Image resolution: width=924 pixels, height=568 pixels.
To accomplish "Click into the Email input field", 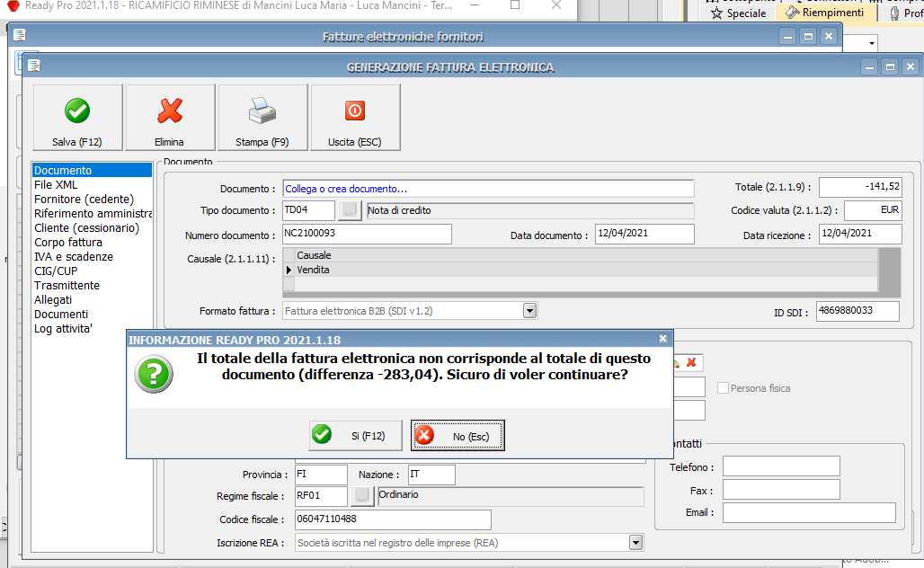I will [808, 512].
